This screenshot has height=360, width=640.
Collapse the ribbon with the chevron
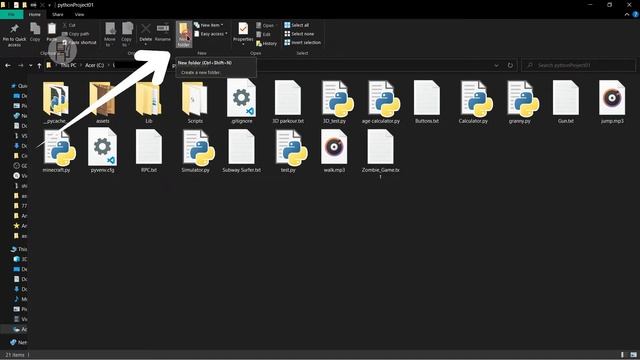click(627, 14)
